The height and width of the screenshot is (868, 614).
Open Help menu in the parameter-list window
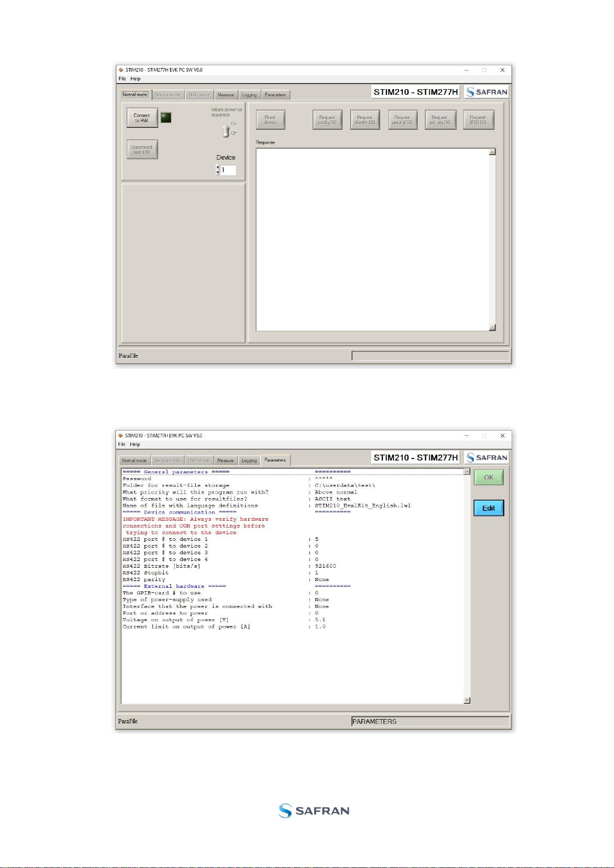pyautogui.click(x=135, y=444)
